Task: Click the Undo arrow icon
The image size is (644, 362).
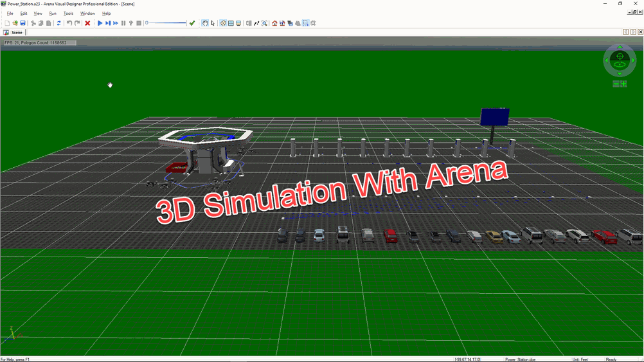Action: [x=69, y=23]
